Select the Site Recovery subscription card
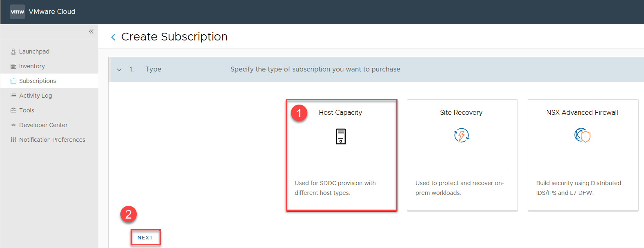Screen dimensions: 644x248 [x=462, y=155]
